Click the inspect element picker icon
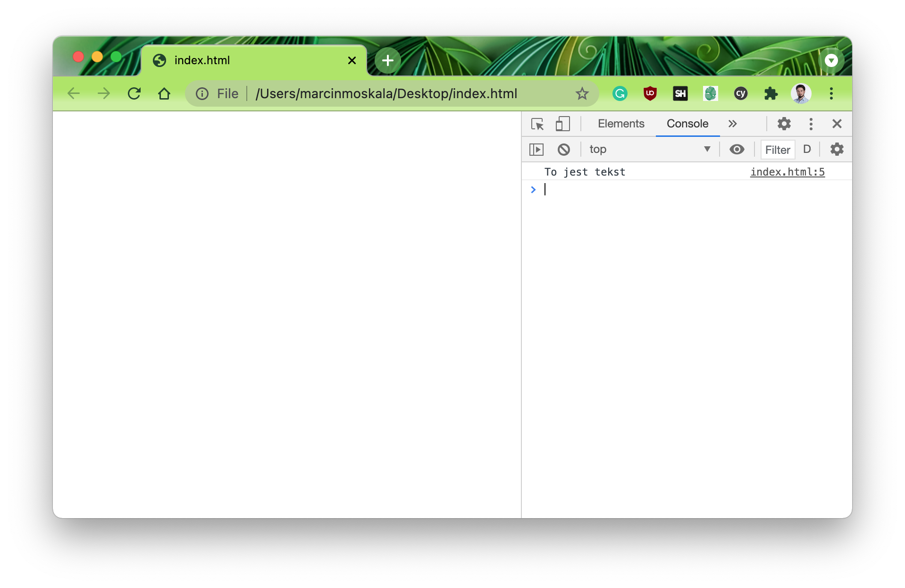Image resolution: width=905 pixels, height=588 pixels. click(x=537, y=124)
